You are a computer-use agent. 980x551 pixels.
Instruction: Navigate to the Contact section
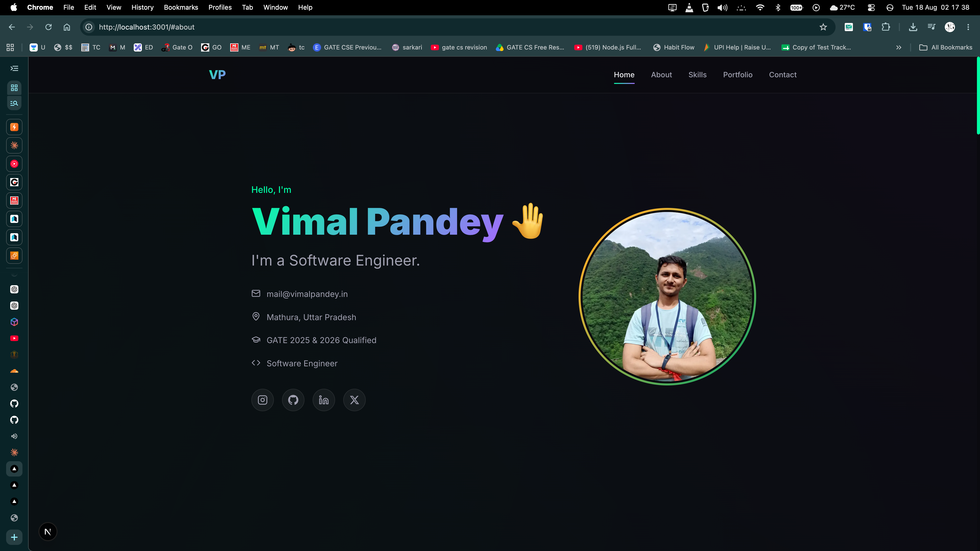(x=782, y=75)
